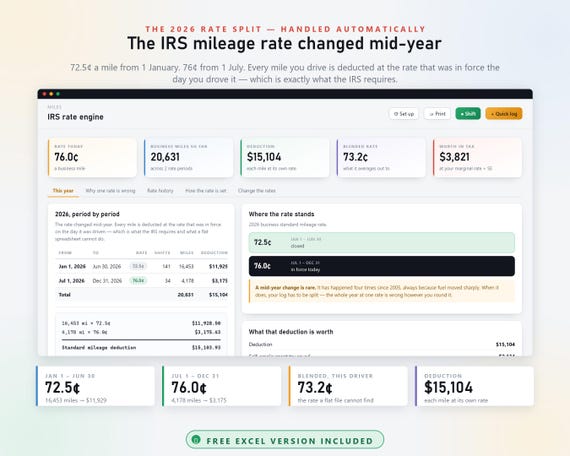
Task: Click the Where the rate stands heading
Action: coord(281,214)
